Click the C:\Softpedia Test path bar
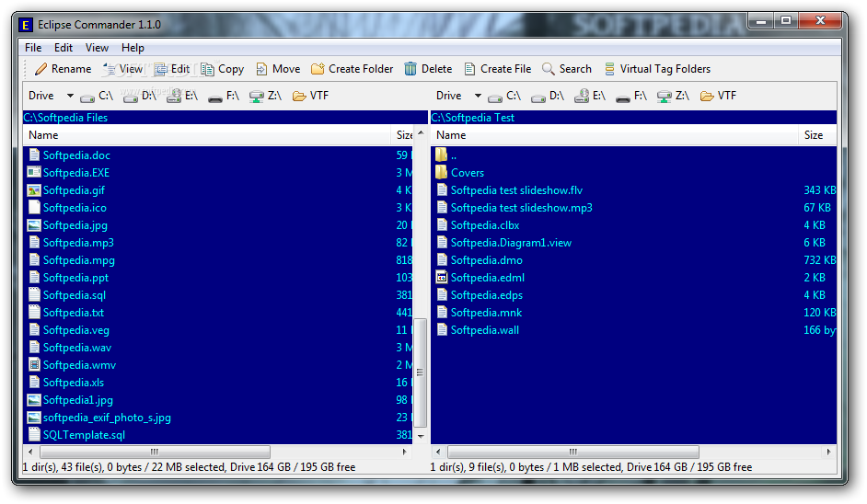The height and width of the screenshot is (504, 867). (633, 117)
